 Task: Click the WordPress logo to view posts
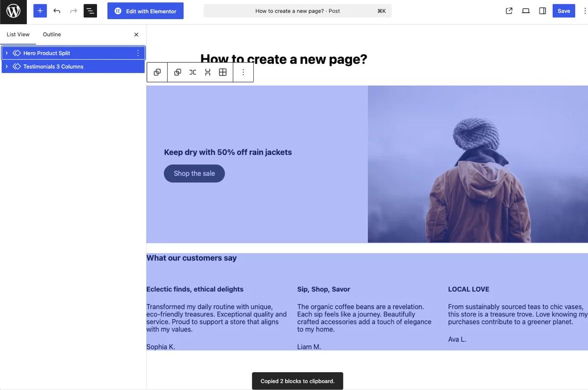[x=13, y=11]
